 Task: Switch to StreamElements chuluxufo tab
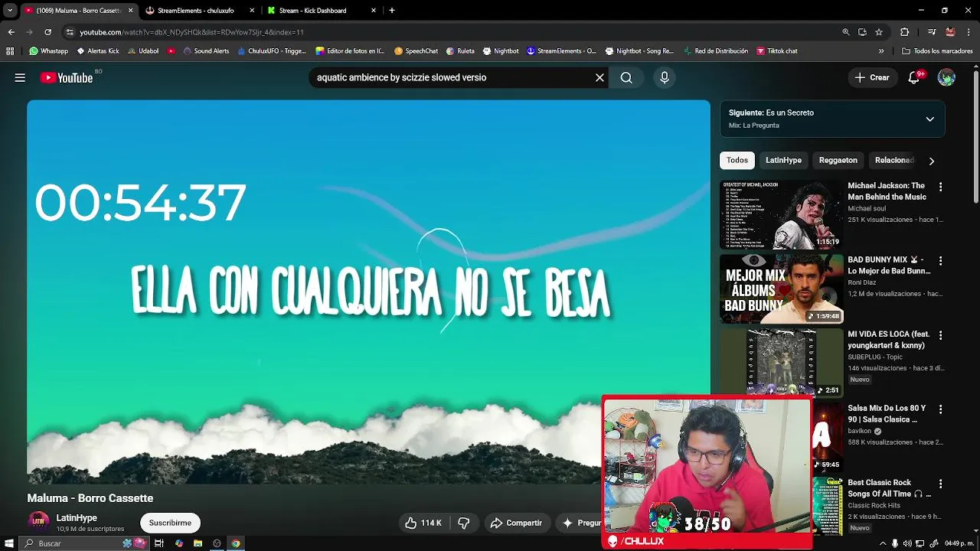[x=201, y=11]
